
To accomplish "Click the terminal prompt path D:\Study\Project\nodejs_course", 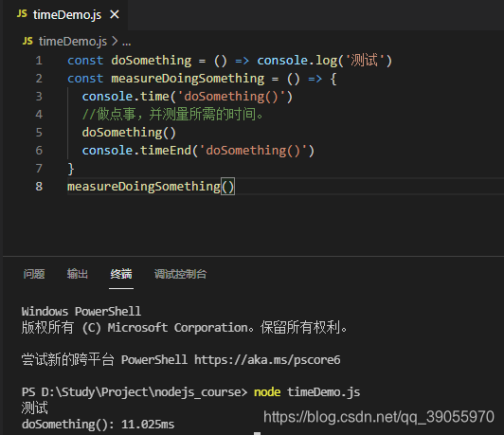I will click(x=141, y=392).
